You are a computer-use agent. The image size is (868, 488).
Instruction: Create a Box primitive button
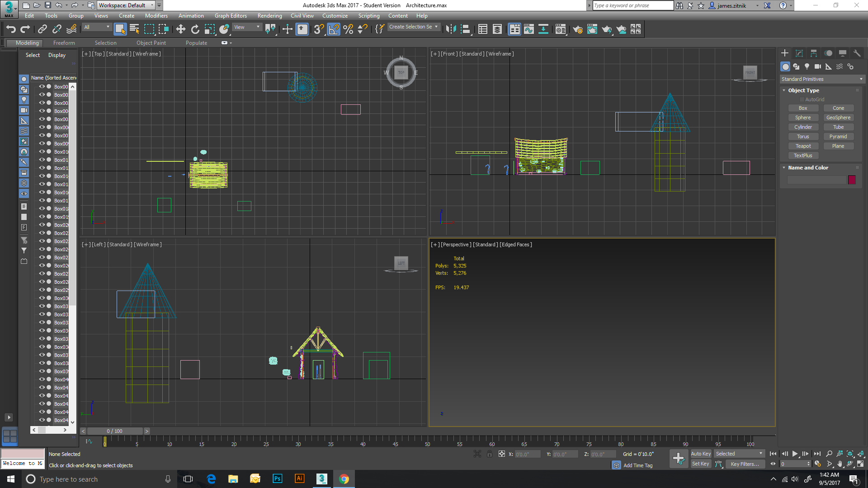[803, 108]
